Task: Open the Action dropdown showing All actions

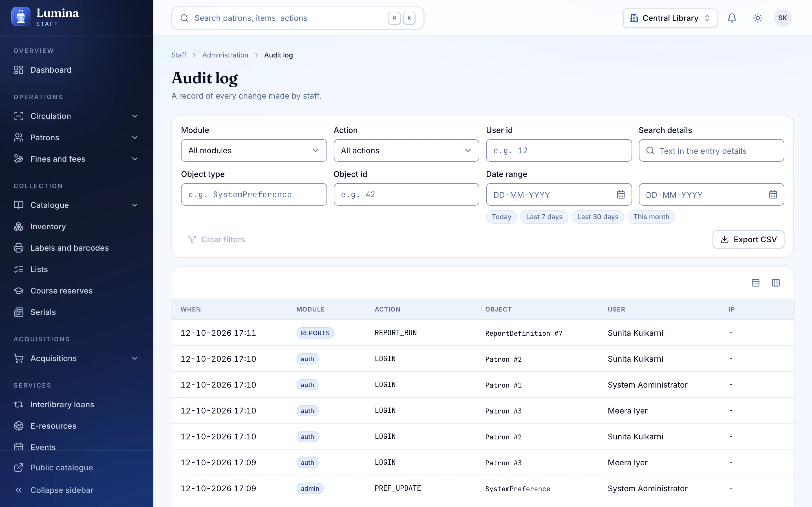Action: (x=406, y=151)
